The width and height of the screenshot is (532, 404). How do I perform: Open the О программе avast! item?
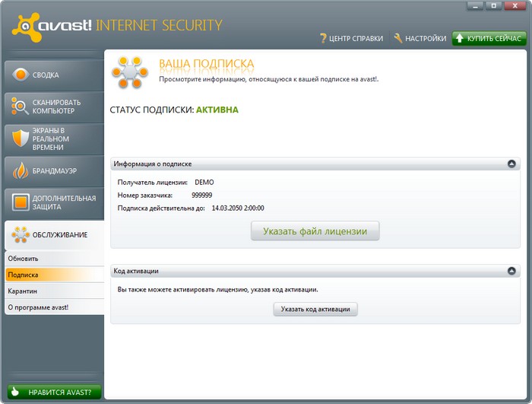click(54, 307)
